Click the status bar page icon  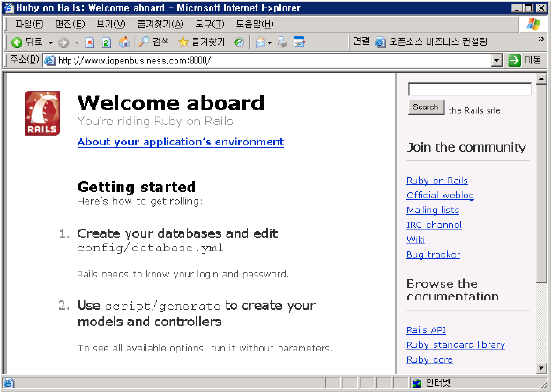click(x=9, y=383)
